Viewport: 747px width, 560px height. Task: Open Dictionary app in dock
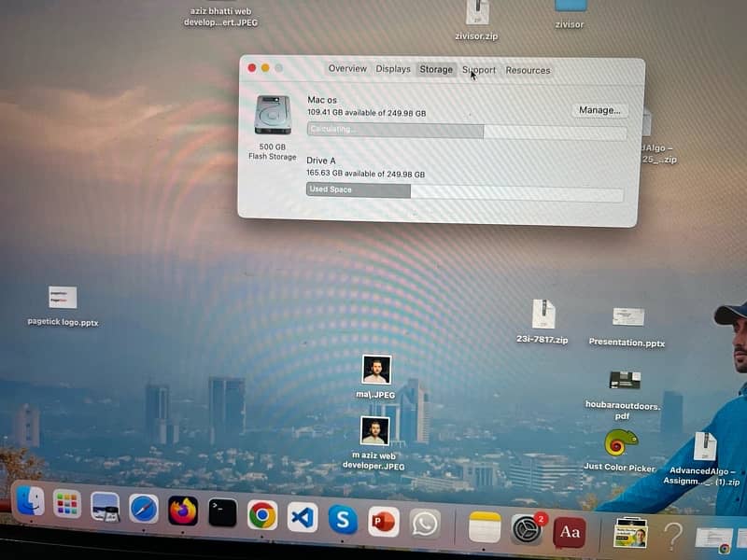[569, 532]
